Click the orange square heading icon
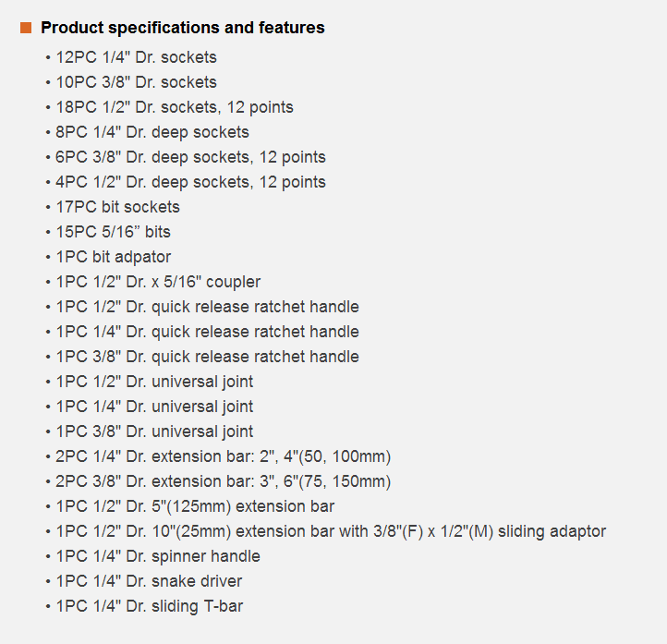Viewport: 667px width, 644px height. pos(26,28)
